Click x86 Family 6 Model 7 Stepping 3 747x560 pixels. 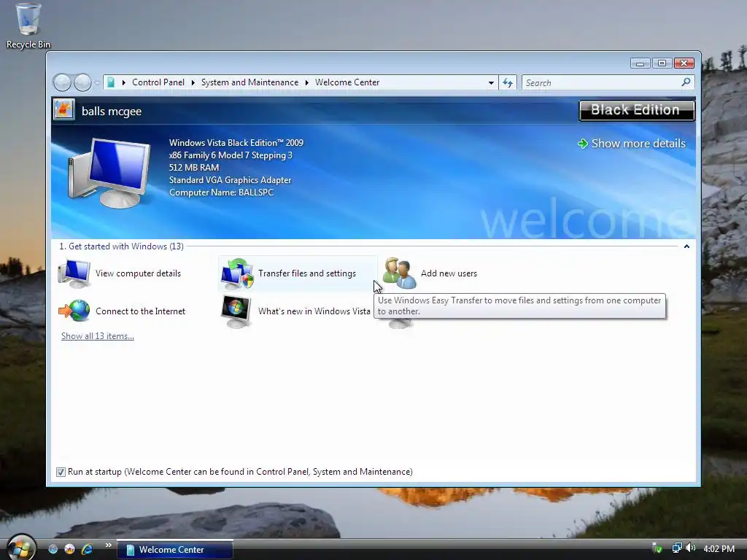point(231,155)
